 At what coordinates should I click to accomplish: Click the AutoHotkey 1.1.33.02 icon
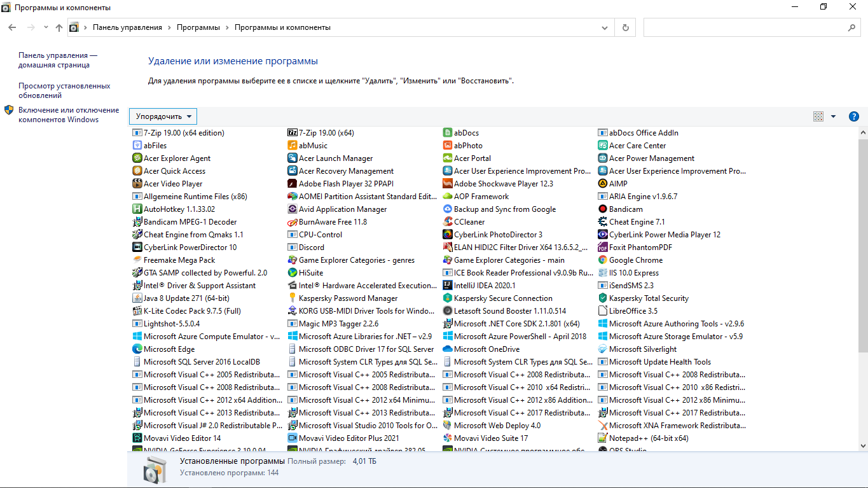137,209
